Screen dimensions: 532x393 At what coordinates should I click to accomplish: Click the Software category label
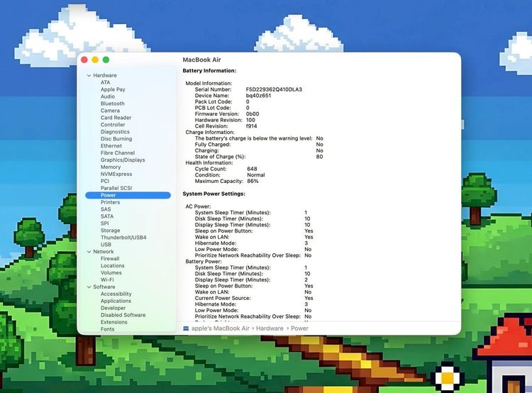click(x=104, y=287)
